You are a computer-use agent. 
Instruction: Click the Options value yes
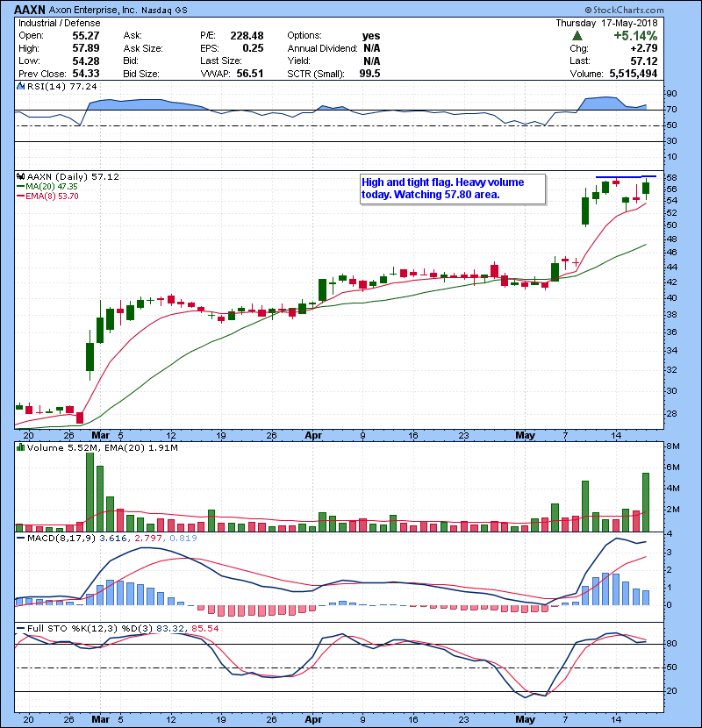click(x=371, y=36)
